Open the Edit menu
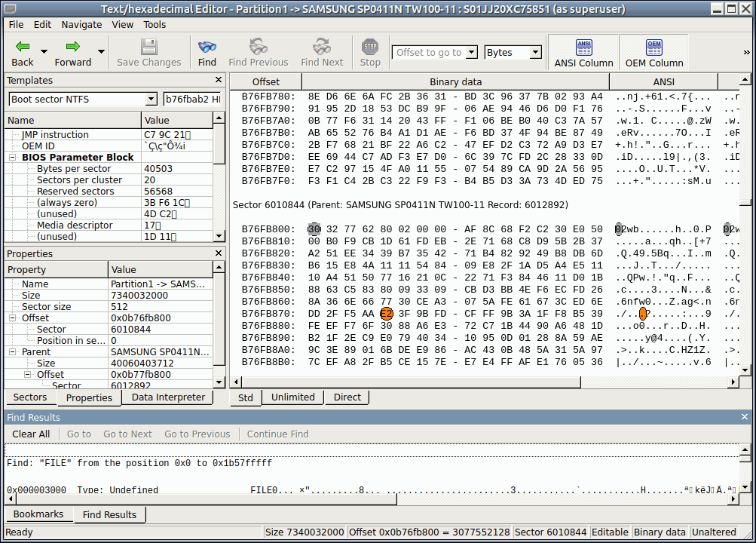This screenshot has height=543, width=756. 42,25
